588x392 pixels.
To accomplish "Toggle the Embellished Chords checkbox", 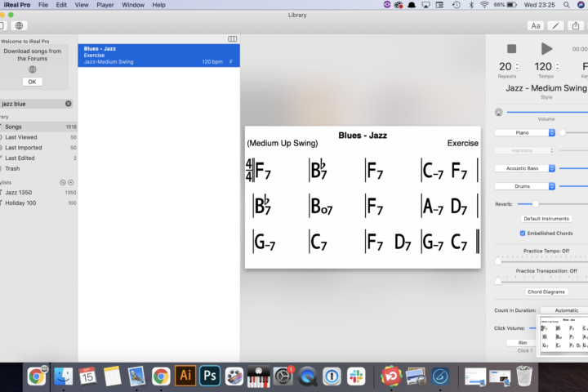I will tap(523, 234).
